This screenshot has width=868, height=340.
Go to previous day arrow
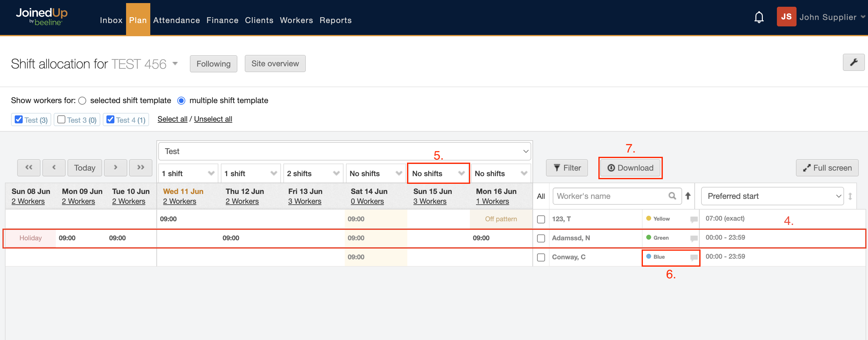pos(54,168)
